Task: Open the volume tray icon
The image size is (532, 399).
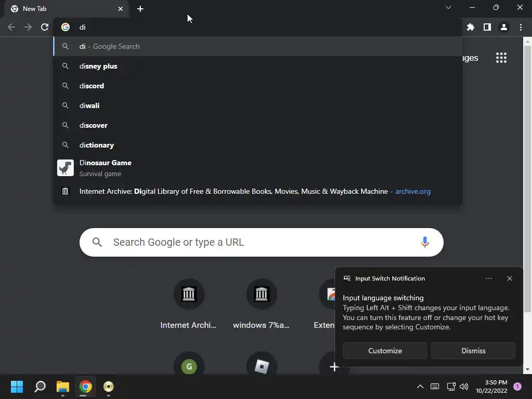Action: (464, 387)
